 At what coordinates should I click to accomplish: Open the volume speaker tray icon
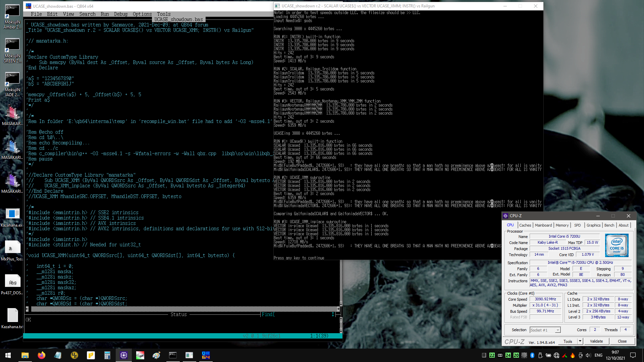click(588, 355)
